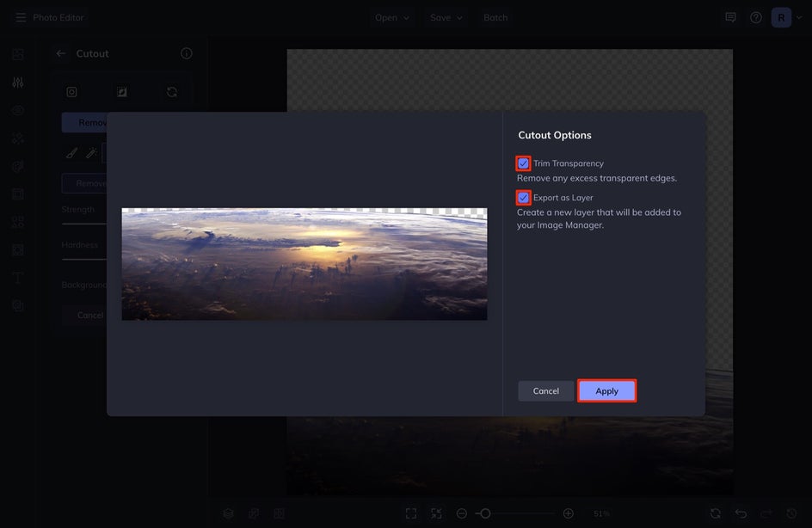
Task: Open the Batch menu item
Action: click(x=495, y=17)
